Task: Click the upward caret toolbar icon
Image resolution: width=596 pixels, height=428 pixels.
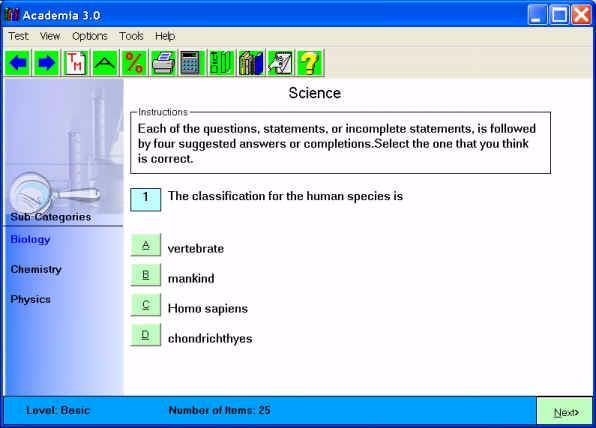Action: point(105,63)
